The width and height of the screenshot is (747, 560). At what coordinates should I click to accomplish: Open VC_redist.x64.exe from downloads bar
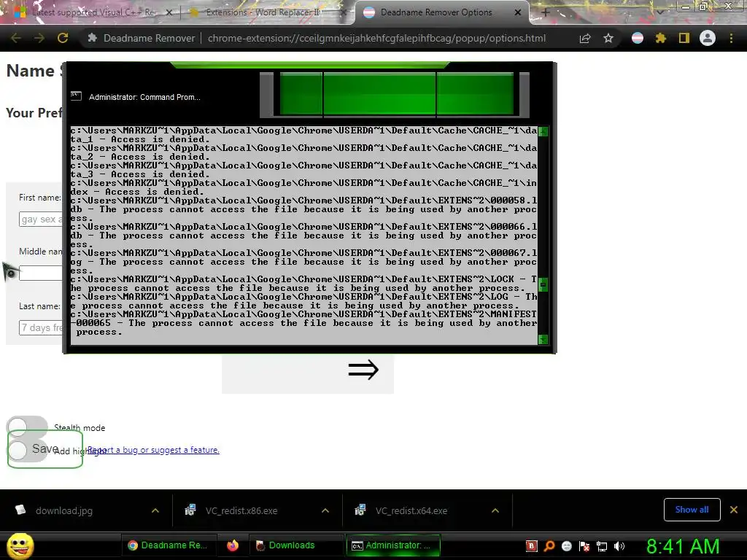pos(411,510)
